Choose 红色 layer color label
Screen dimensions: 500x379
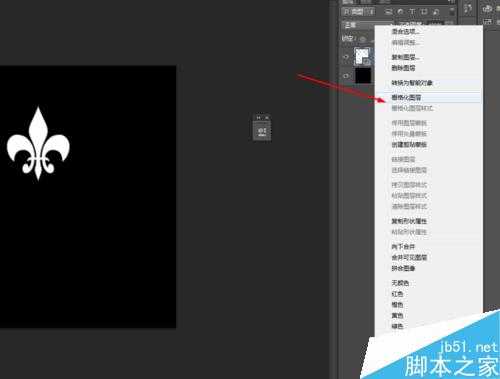397,294
